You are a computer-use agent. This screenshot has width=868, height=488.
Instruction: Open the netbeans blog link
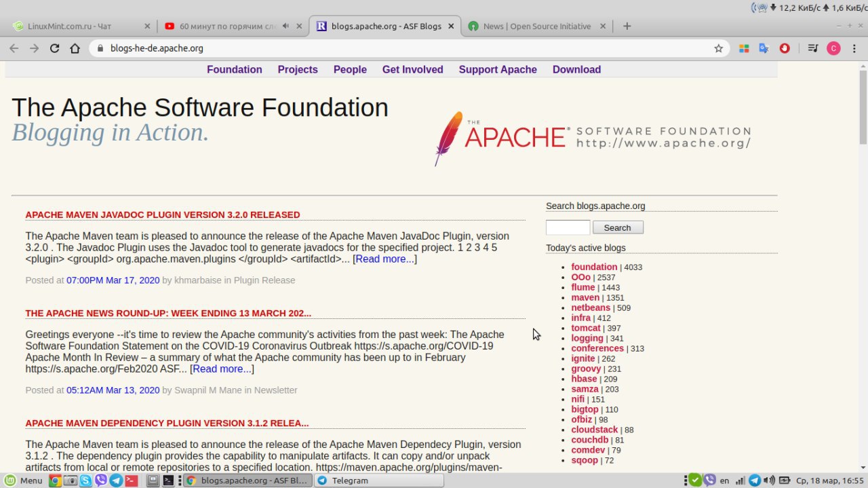tap(591, 307)
